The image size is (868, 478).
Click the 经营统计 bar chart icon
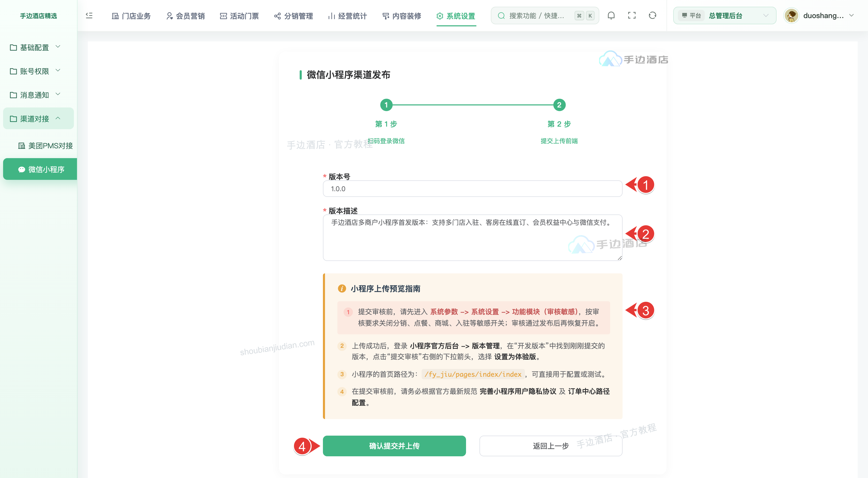(x=331, y=16)
